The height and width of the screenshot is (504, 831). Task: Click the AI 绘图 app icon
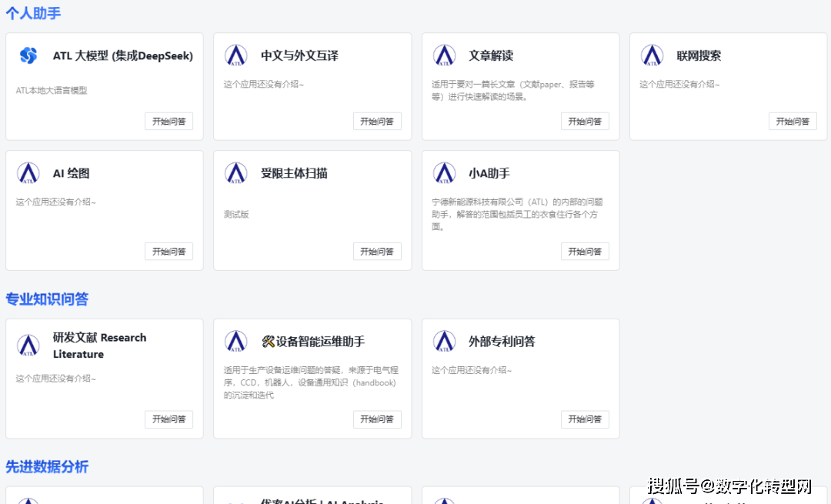click(28, 173)
